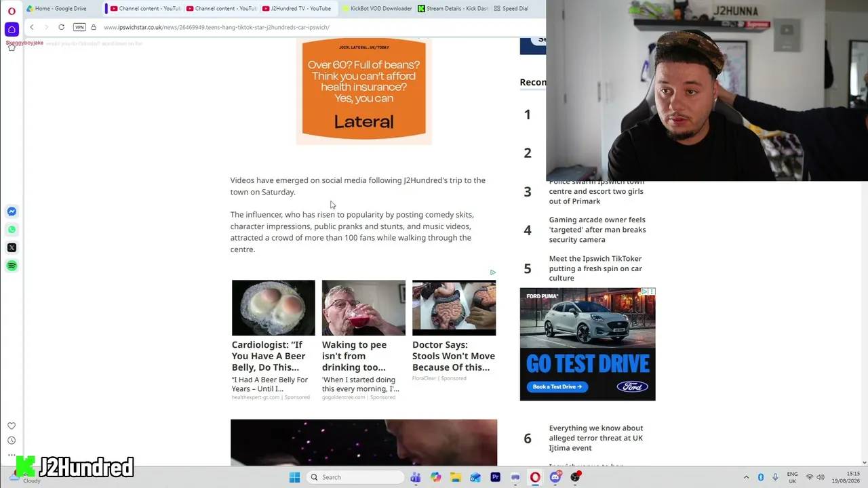Image resolution: width=868 pixels, height=488 pixels.
Task: Open 'Cardiologist: If You Have A Beer Belly' link
Action: click(x=269, y=356)
